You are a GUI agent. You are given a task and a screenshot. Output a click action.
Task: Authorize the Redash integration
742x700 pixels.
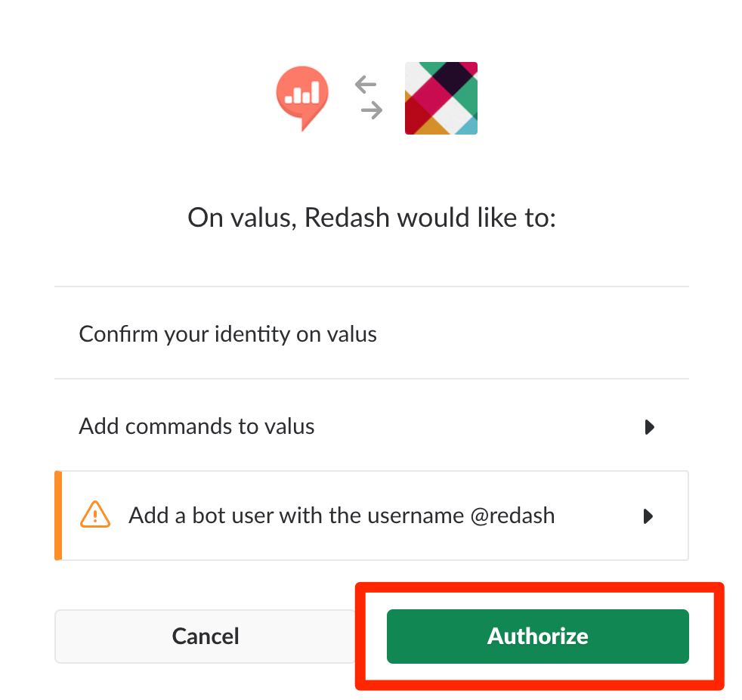537,636
